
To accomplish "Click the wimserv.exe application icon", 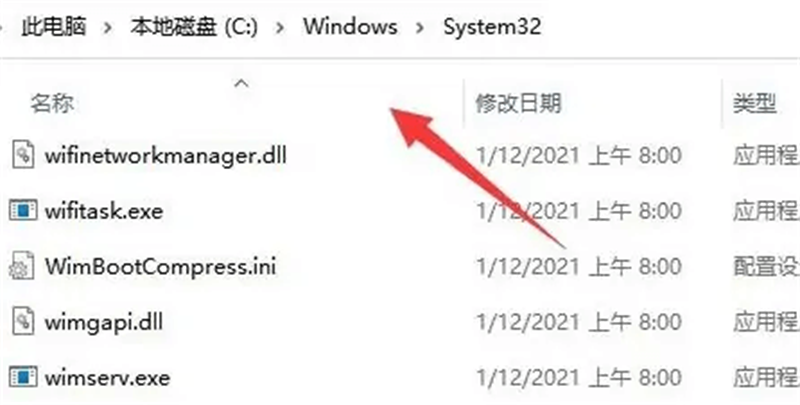I will coord(23,377).
